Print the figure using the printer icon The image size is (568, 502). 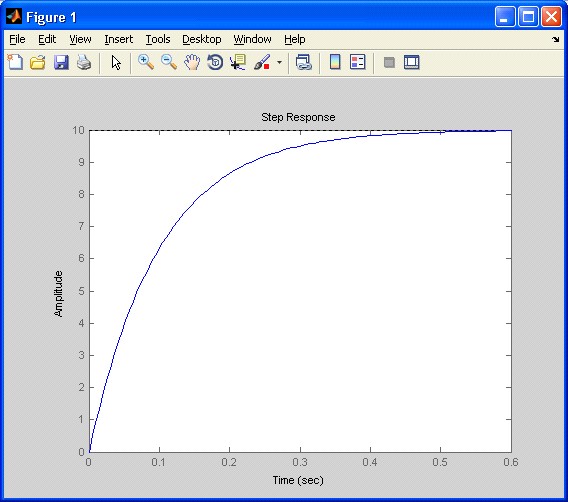pyautogui.click(x=84, y=62)
